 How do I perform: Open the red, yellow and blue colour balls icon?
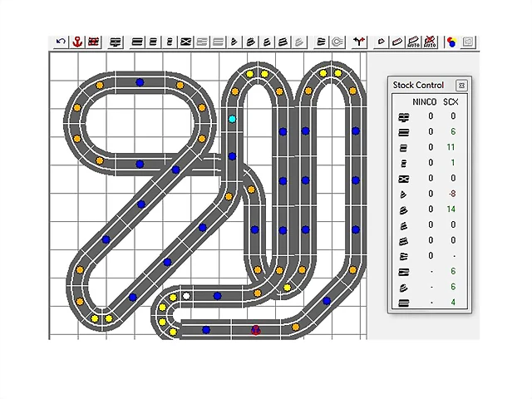(451, 42)
